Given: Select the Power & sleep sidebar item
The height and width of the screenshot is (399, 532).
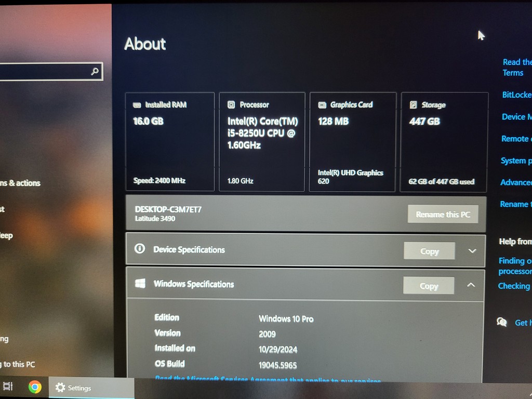Looking at the screenshot, I should [x=6, y=235].
